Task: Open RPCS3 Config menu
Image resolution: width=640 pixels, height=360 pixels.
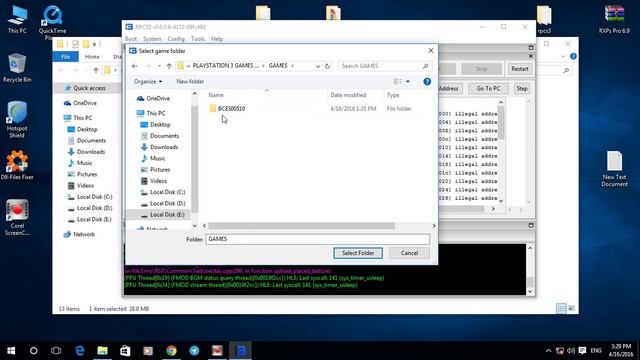Action: [176, 39]
